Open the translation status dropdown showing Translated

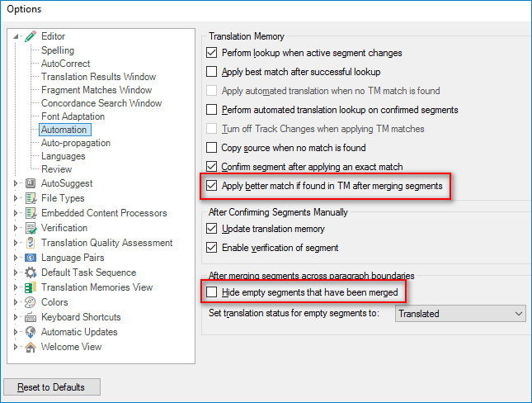coord(460,314)
